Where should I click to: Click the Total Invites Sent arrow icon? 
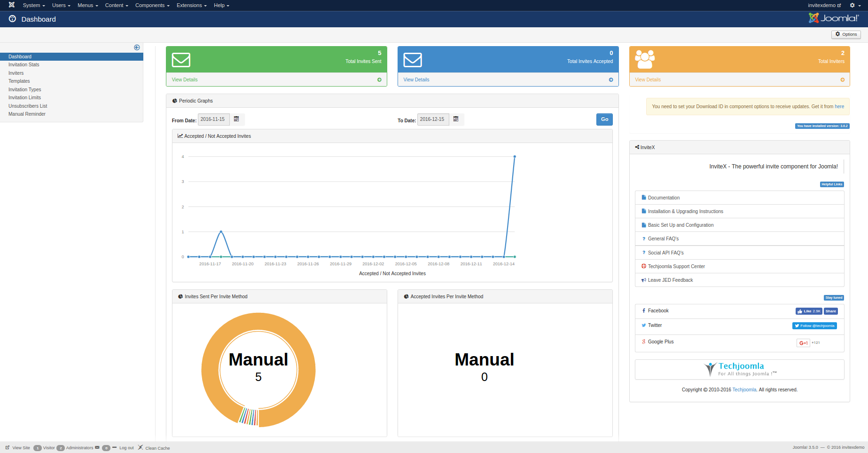[379, 80]
